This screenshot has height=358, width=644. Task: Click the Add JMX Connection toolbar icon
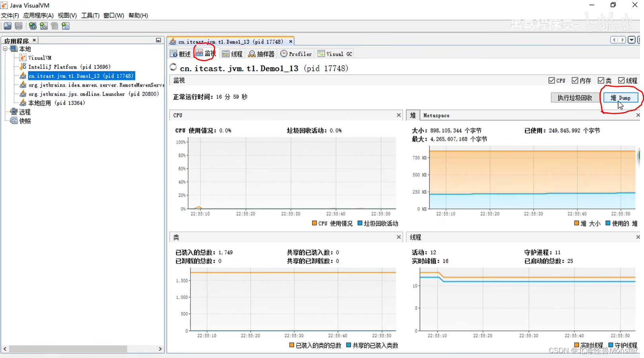(44, 26)
